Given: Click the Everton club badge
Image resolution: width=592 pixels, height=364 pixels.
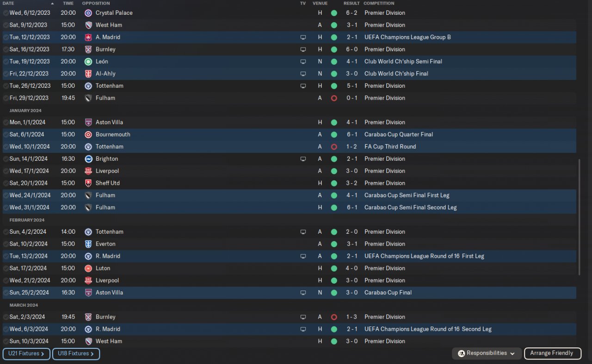Looking at the screenshot, I should (x=88, y=244).
